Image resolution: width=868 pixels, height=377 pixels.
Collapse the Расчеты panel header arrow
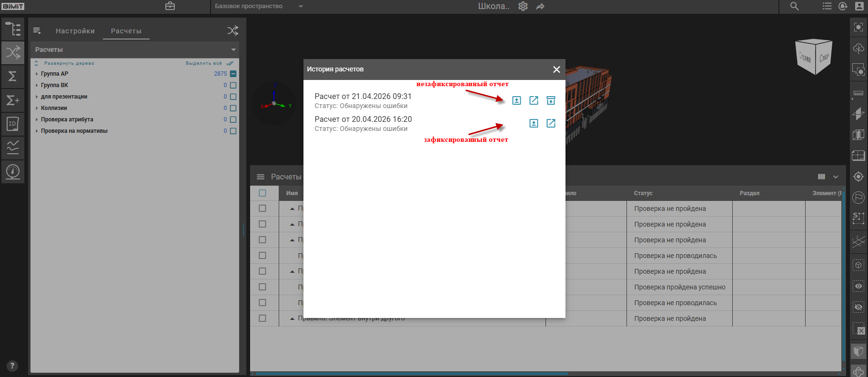click(233, 50)
